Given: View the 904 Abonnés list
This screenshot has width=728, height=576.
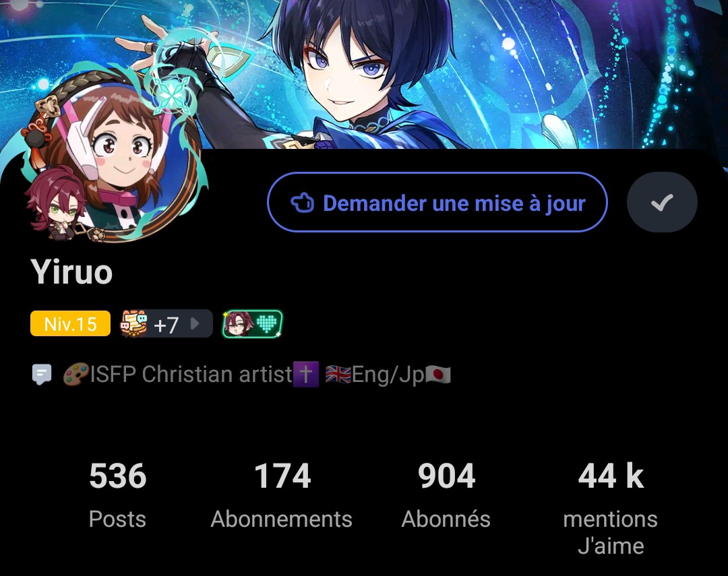Looking at the screenshot, I should click(x=446, y=494).
